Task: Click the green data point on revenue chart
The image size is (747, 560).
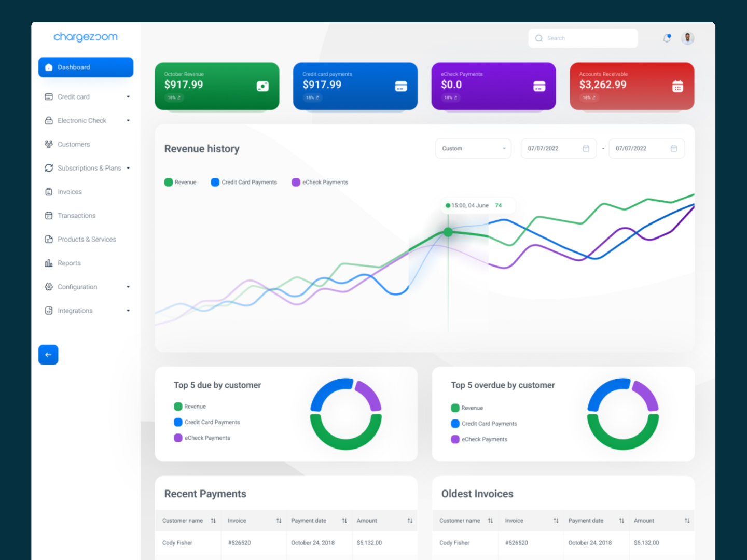Action: pos(448,232)
